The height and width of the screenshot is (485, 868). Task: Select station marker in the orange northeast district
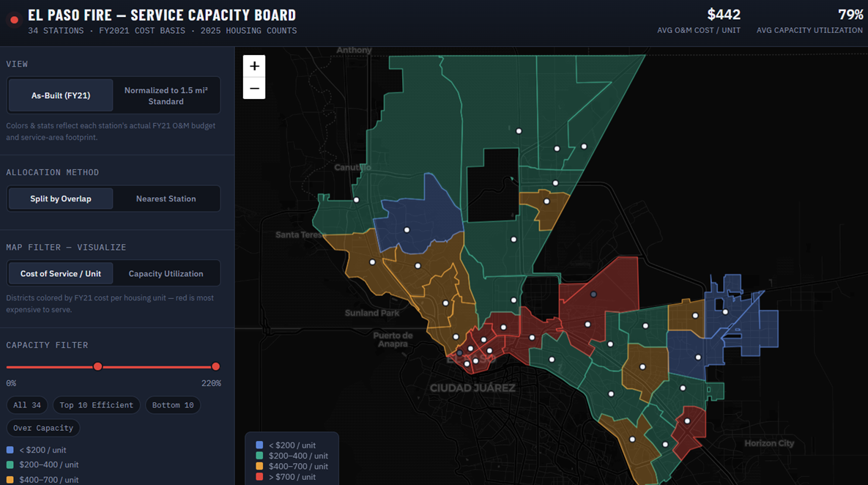[546, 201]
